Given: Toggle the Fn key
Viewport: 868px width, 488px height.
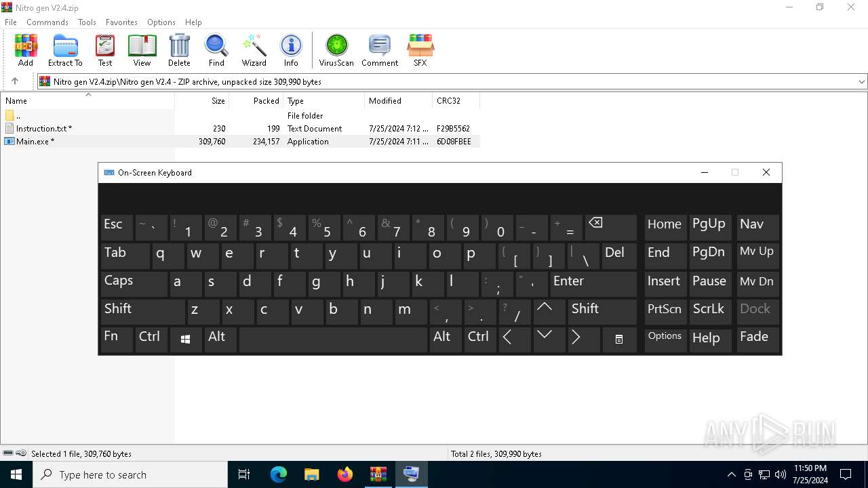Looking at the screenshot, I should 117,339.
